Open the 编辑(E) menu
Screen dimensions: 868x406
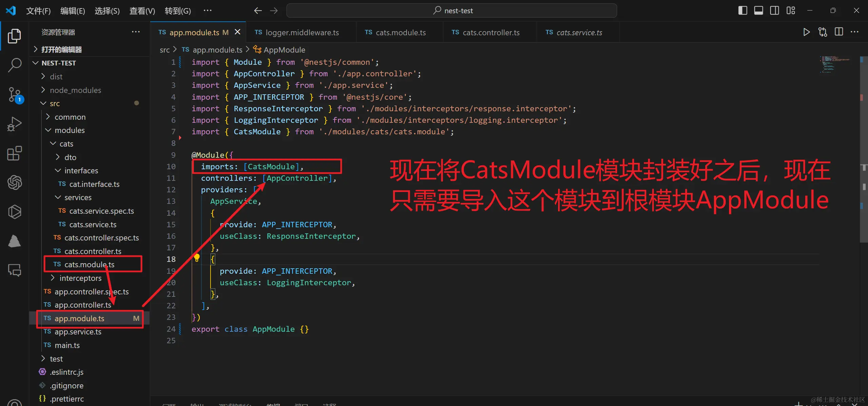coord(73,11)
